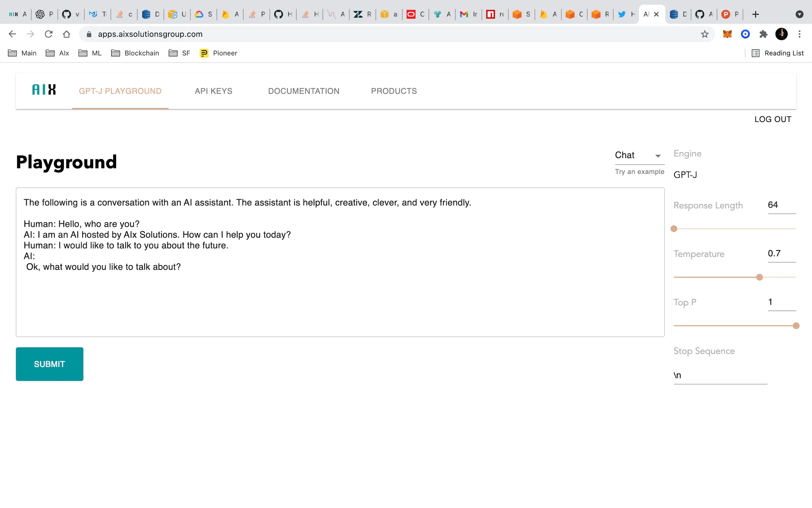Click LOG OUT link
The image size is (812, 508).
tap(772, 119)
